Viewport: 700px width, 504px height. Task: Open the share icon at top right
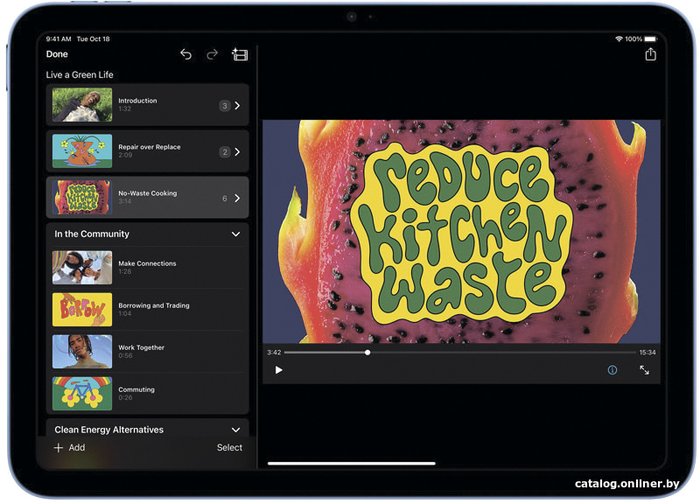(x=650, y=54)
